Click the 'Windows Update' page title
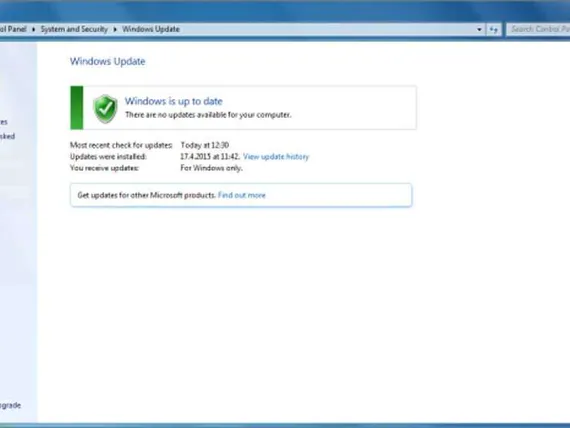The height and width of the screenshot is (428, 570). pyautogui.click(x=108, y=61)
